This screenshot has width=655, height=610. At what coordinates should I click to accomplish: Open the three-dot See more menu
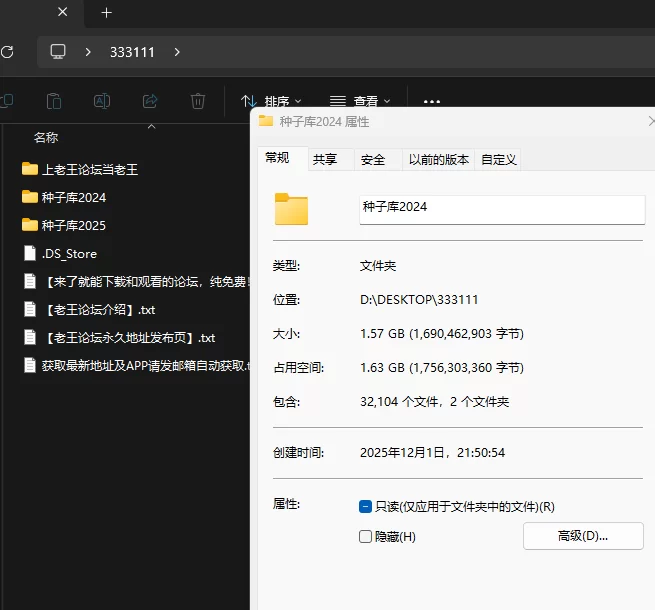[x=432, y=101]
